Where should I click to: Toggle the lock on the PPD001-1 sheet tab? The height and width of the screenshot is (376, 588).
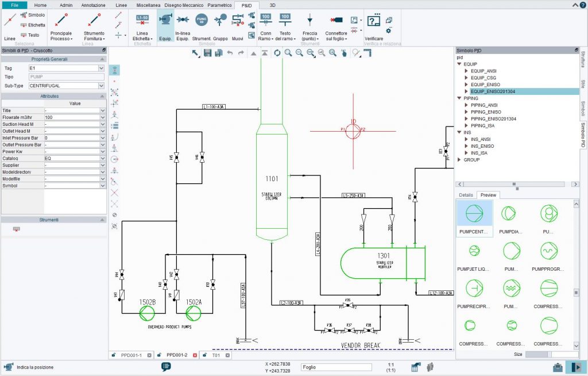click(115, 355)
